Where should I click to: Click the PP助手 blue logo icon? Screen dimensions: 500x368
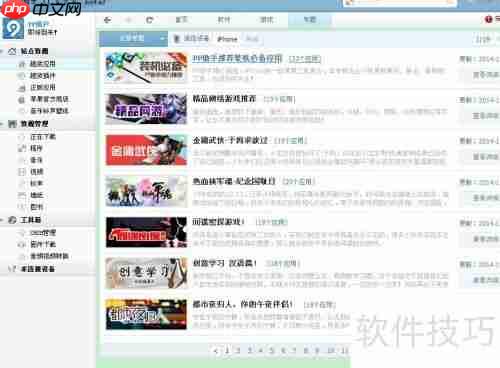tap(13, 29)
